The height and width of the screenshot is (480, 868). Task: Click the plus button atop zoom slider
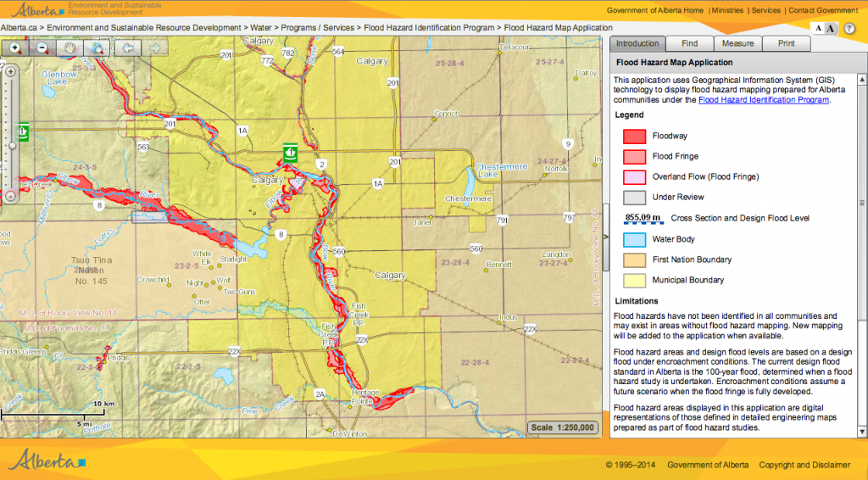click(10, 71)
